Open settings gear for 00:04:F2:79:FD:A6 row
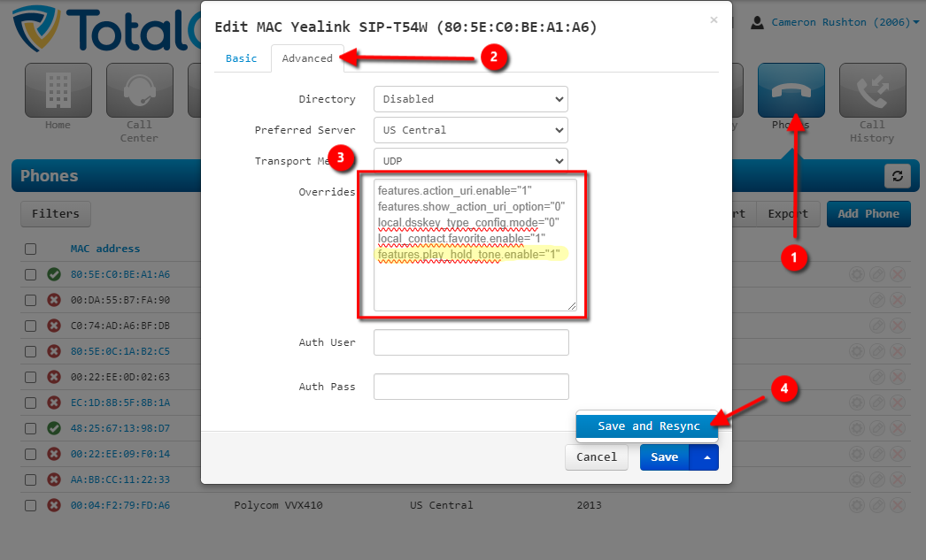Screen dimensions: 926x560 (857, 505)
